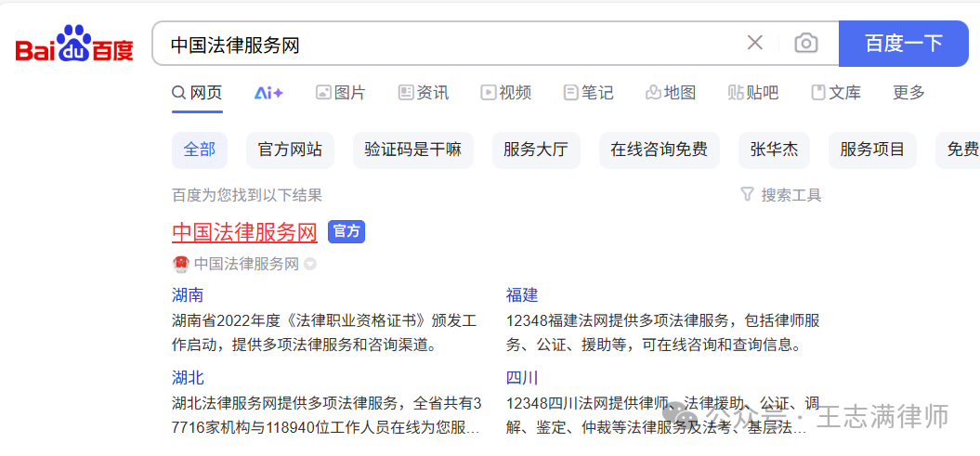Viewport: 980px width, 456px height.
Task: Click the gray 中国法律服务网 source name
Action: tap(246, 265)
